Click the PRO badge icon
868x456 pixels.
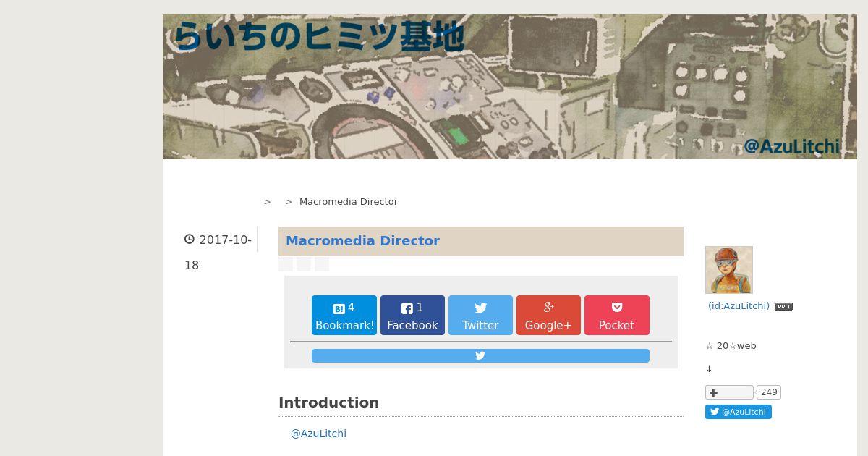(783, 307)
